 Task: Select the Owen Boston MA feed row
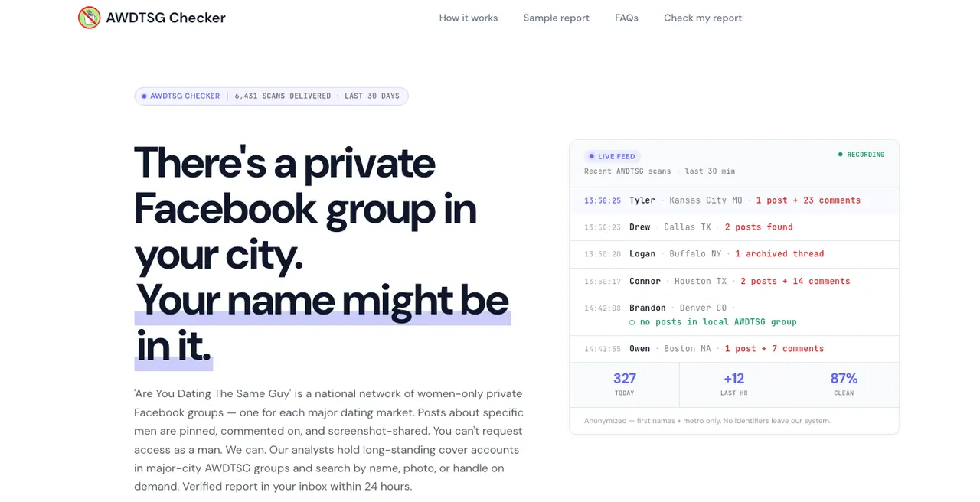(x=734, y=349)
